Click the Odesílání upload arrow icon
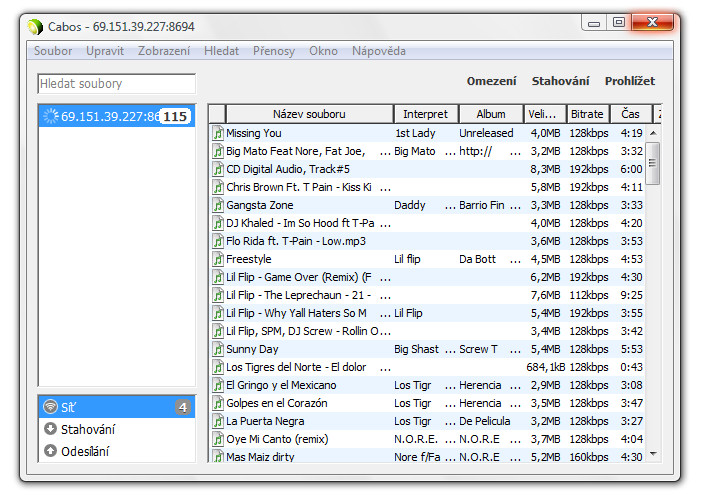 coord(50,450)
